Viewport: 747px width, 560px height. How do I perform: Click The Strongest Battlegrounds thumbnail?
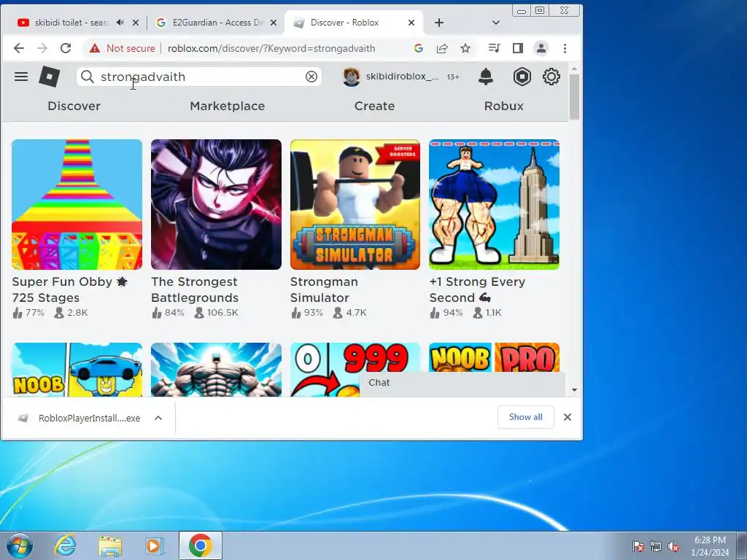pyautogui.click(x=216, y=204)
